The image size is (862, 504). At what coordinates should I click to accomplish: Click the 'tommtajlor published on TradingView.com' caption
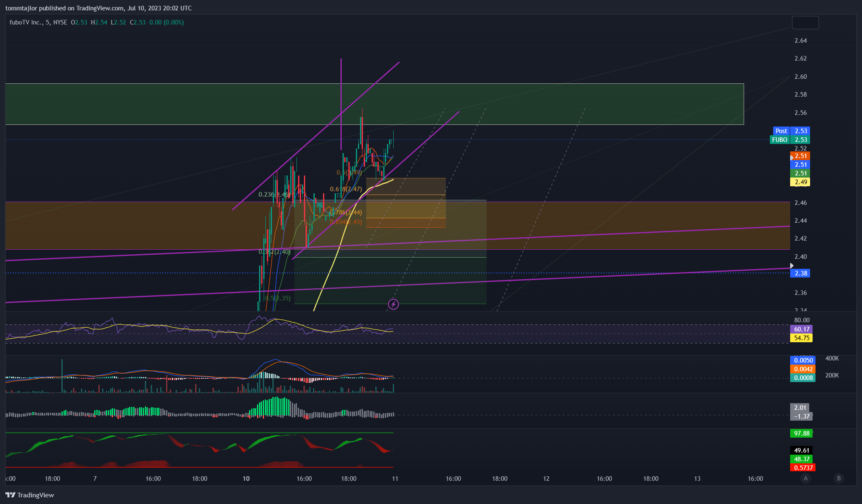[x=65, y=8]
